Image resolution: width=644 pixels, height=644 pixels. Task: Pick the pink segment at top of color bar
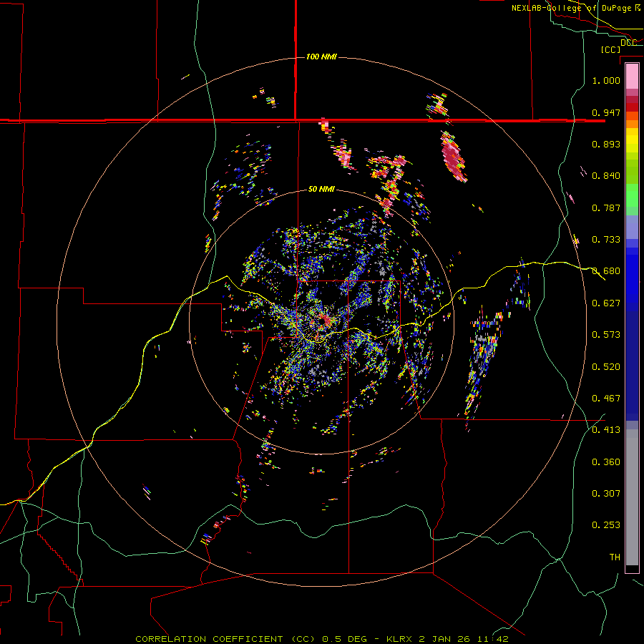pos(632,77)
